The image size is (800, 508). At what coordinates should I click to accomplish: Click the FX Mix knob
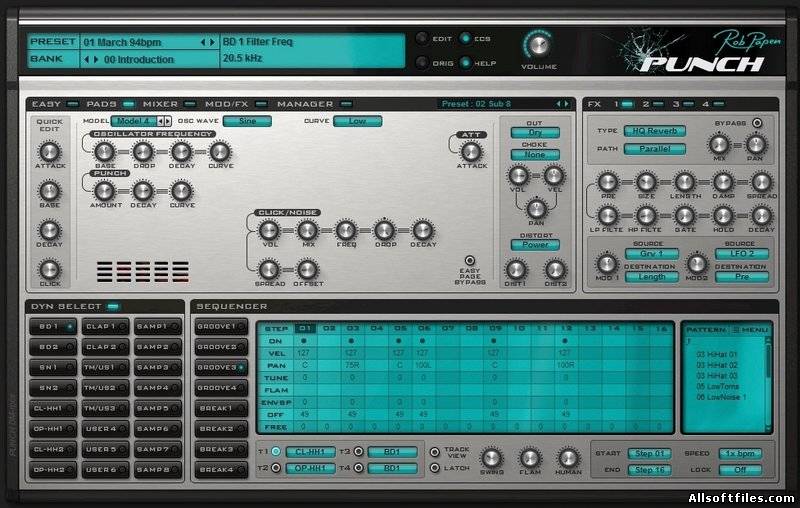click(x=719, y=144)
